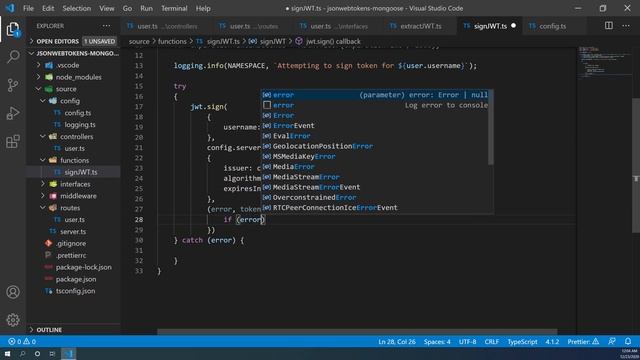Click unsaved dot on signJWT.ts tab
The height and width of the screenshot is (360, 640).
[x=513, y=26]
